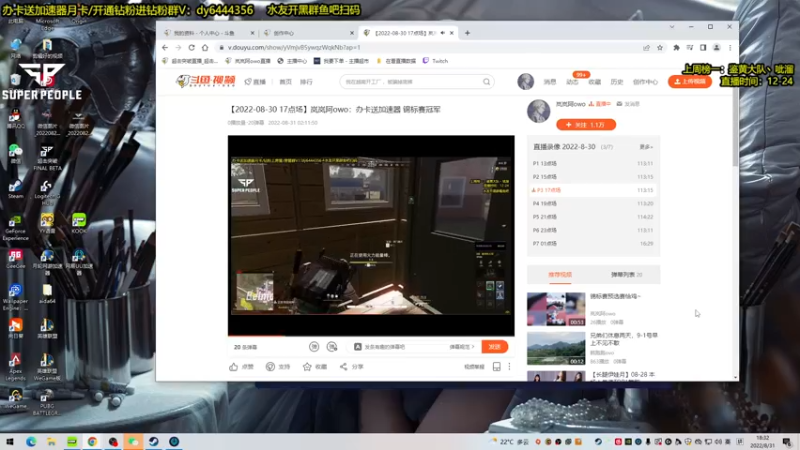Open recommended video thumbnail with 00:53 duration
The image size is (800, 450).
[x=556, y=309]
